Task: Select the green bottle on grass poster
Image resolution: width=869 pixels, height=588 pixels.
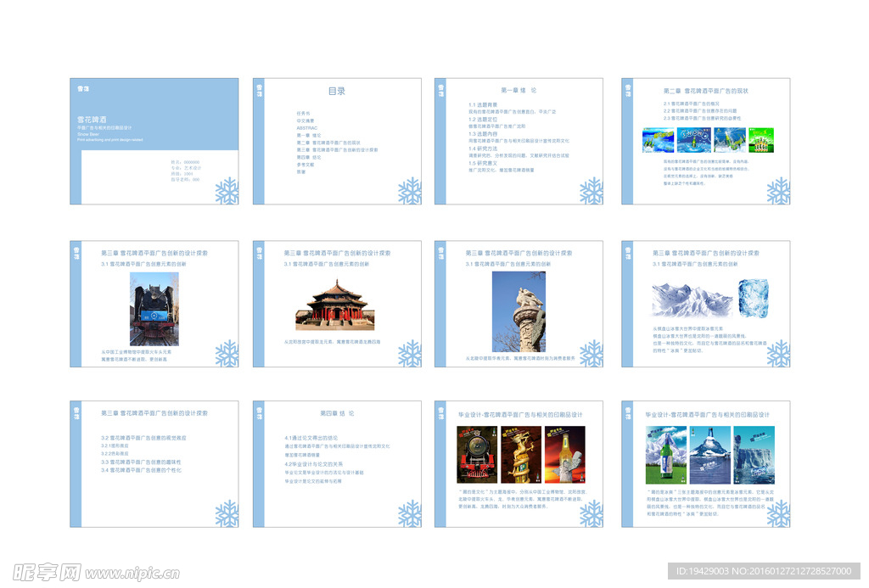Action: [x=666, y=455]
